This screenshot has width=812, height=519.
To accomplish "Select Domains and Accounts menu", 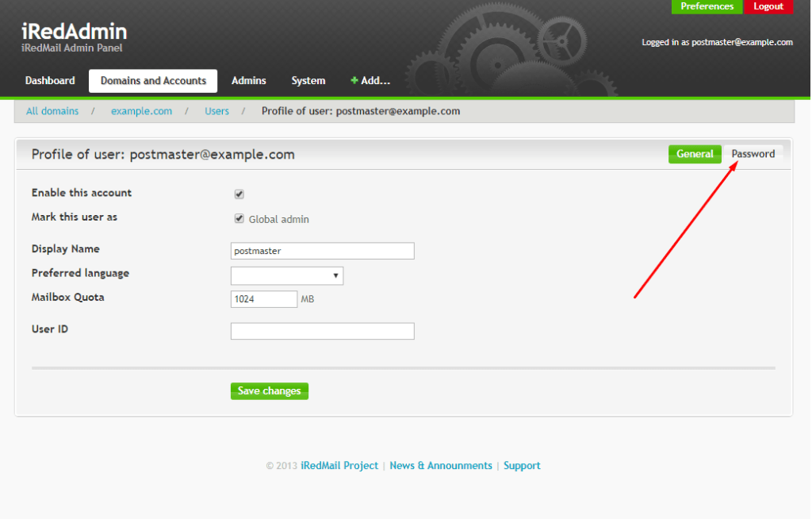I will 153,81.
